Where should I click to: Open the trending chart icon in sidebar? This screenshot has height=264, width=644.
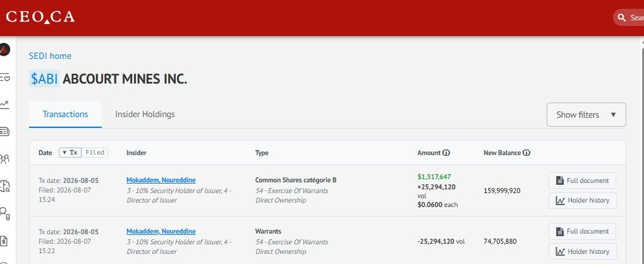coord(4,104)
